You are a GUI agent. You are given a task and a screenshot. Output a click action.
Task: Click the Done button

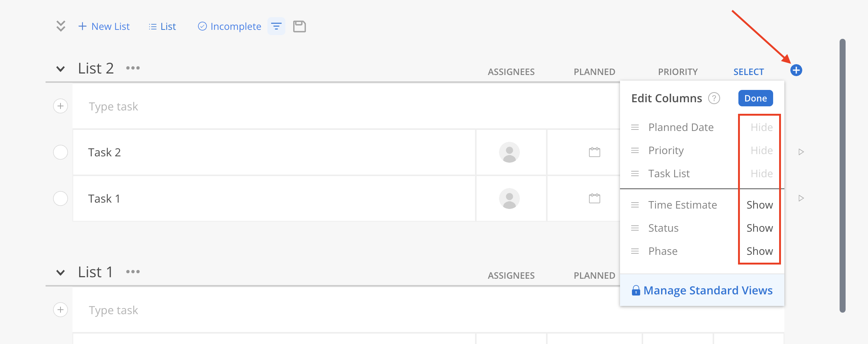[756, 98]
